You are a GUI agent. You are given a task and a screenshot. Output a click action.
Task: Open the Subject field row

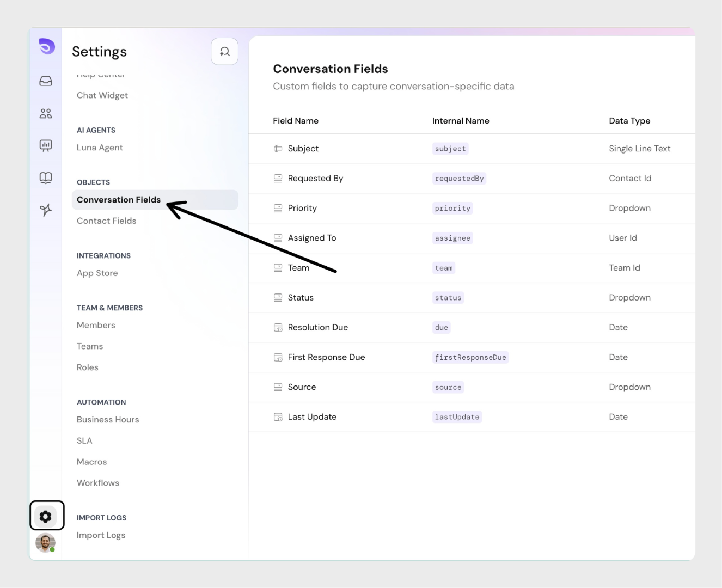click(x=303, y=149)
